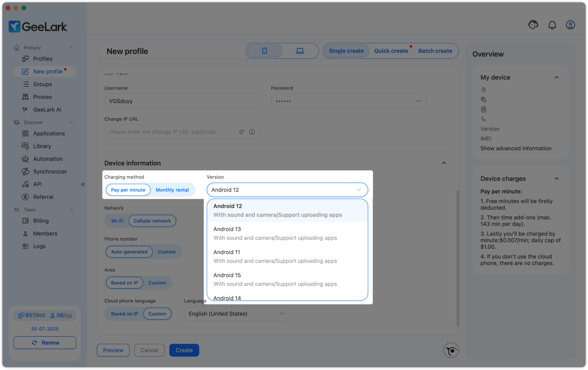Click Show advanced information link
Screen dimensions: 588x370
pos(516,148)
